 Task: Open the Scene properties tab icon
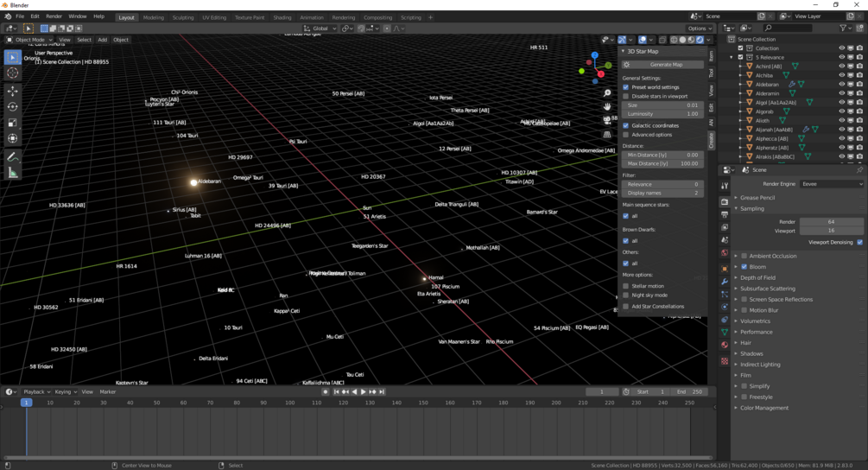[x=725, y=239]
